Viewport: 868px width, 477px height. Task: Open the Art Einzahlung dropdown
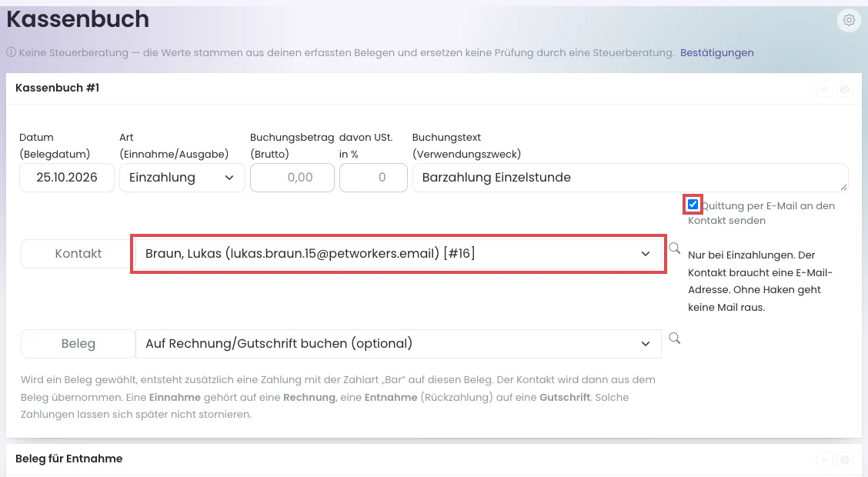point(182,178)
